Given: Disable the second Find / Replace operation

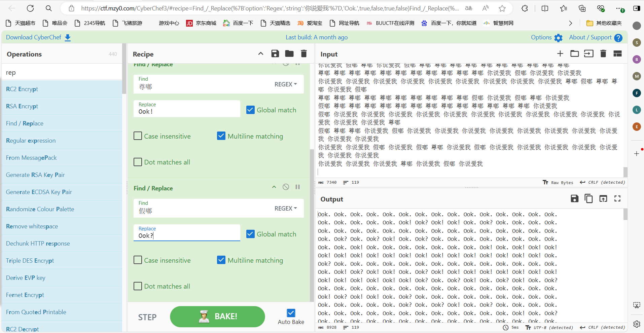Looking at the screenshot, I should (x=286, y=187).
